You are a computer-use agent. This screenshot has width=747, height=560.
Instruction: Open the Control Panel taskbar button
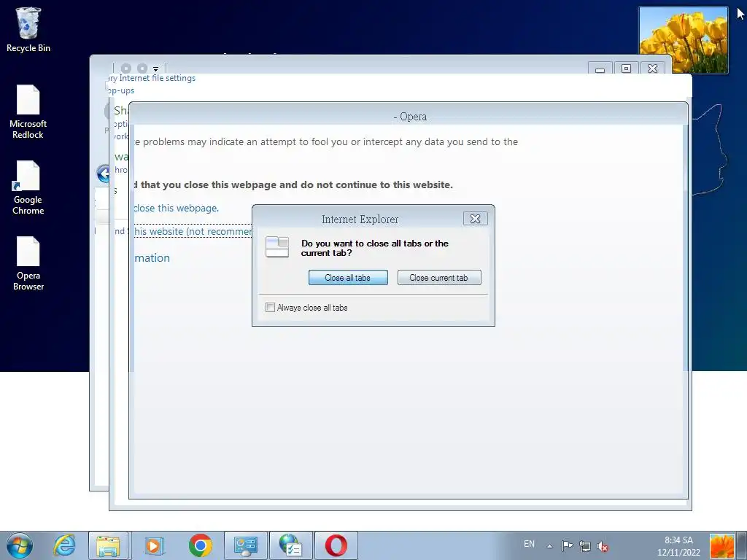246,545
